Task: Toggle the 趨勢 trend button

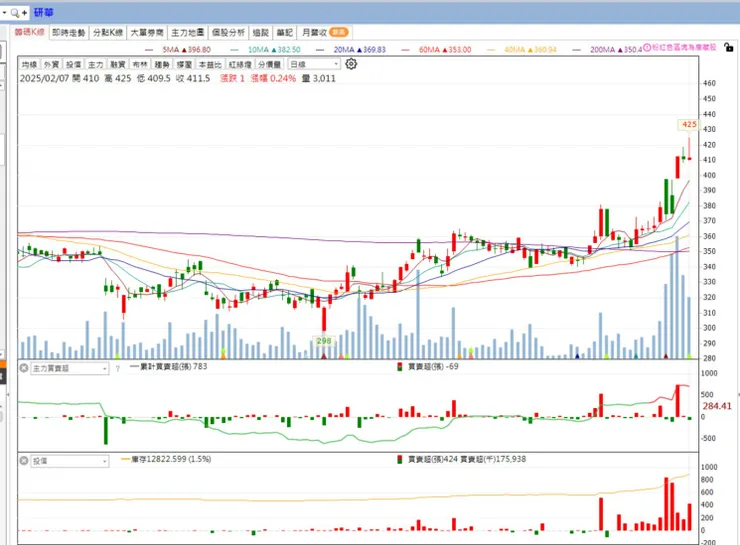Action: point(162,64)
